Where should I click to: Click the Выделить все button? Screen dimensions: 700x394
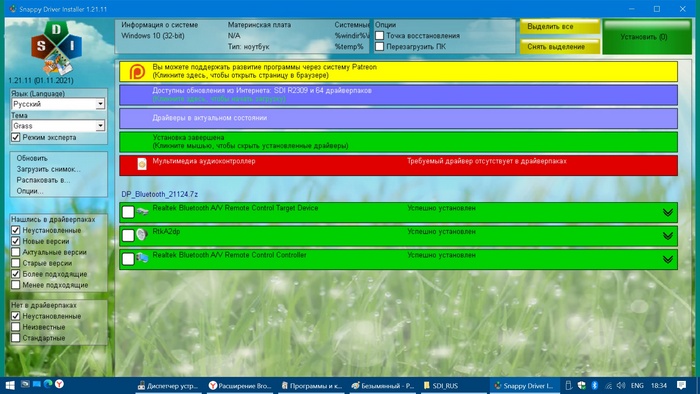coord(560,27)
